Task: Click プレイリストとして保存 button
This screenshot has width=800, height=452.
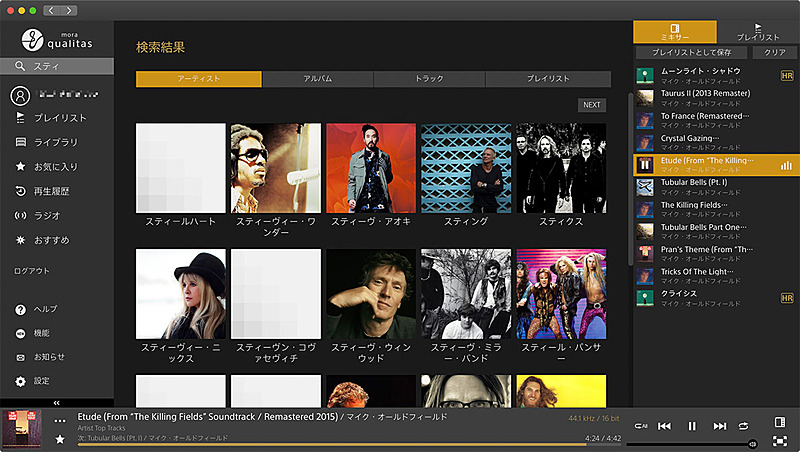Action: 691,52
